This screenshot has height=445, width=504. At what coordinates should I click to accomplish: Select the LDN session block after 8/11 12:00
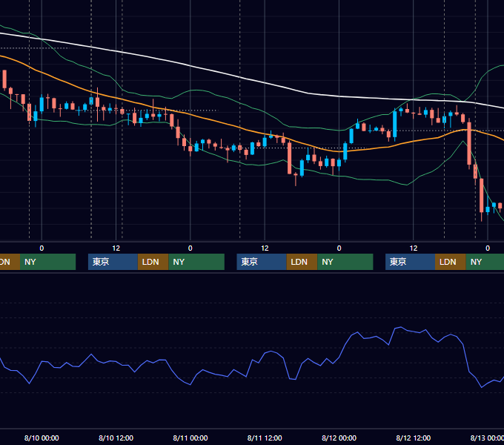[x=302, y=262]
